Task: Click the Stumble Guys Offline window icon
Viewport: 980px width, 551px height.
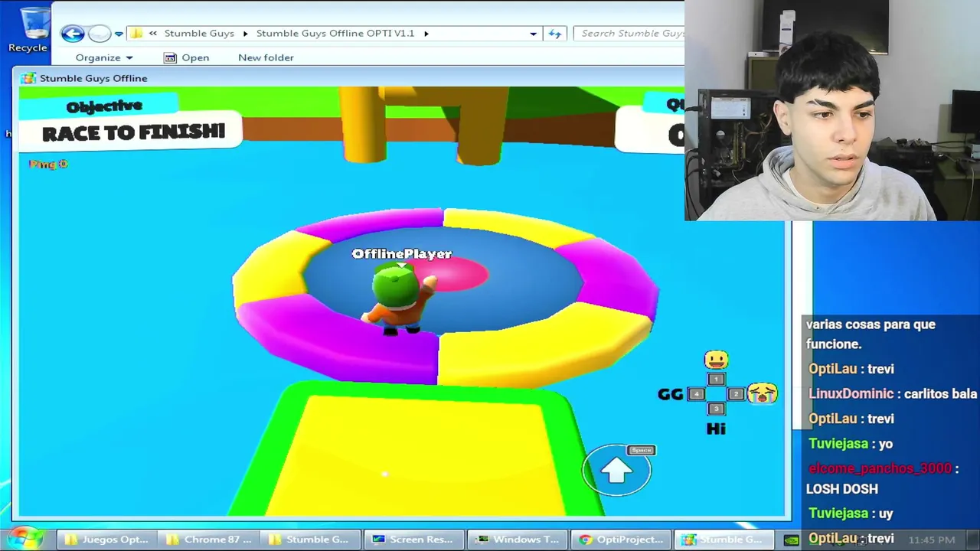Action: pos(28,78)
